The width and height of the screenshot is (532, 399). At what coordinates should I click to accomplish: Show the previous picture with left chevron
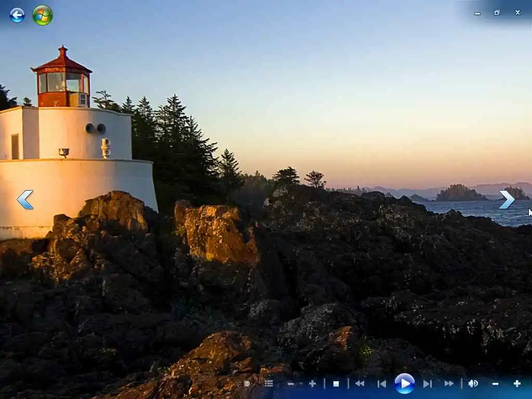25,199
